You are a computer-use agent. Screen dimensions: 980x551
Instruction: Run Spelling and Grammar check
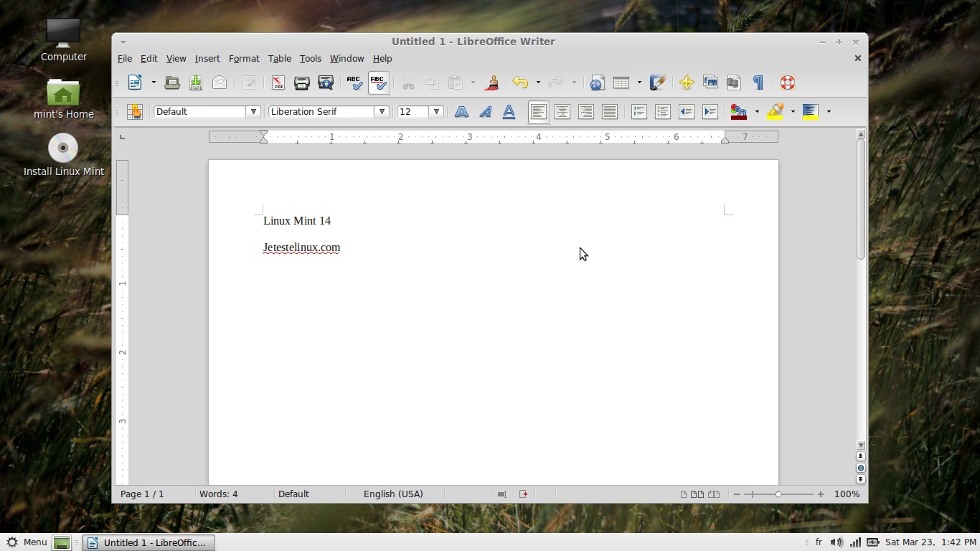[354, 83]
